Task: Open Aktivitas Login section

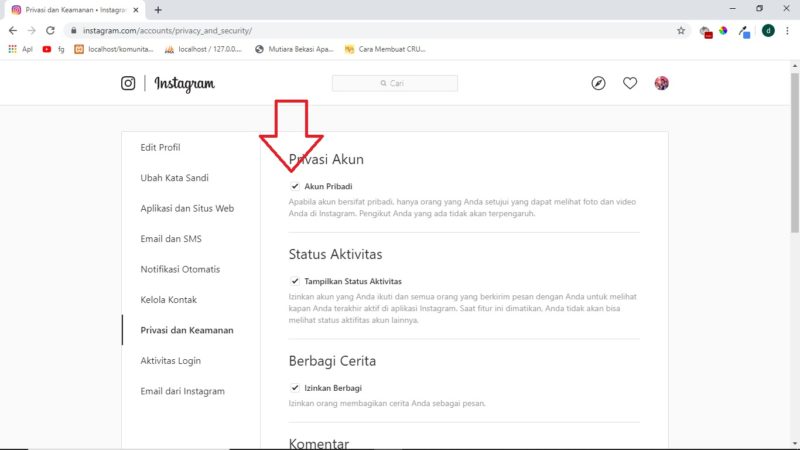Action: pos(170,361)
